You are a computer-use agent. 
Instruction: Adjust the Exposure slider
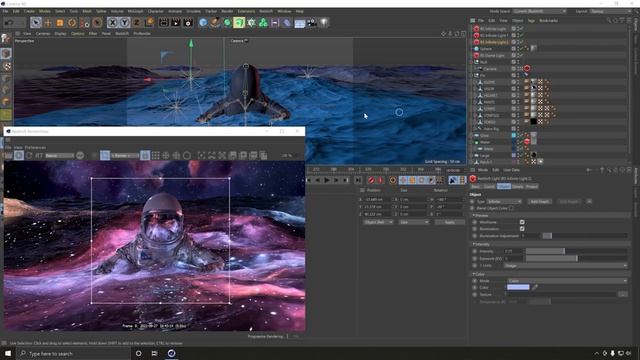(576, 259)
